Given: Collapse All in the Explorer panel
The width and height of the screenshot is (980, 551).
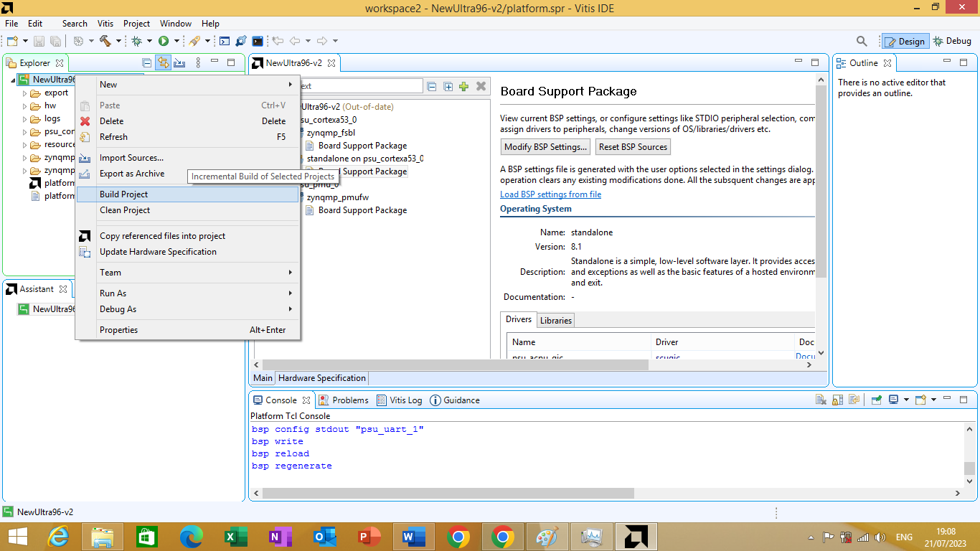Looking at the screenshot, I should [x=147, y=63].
